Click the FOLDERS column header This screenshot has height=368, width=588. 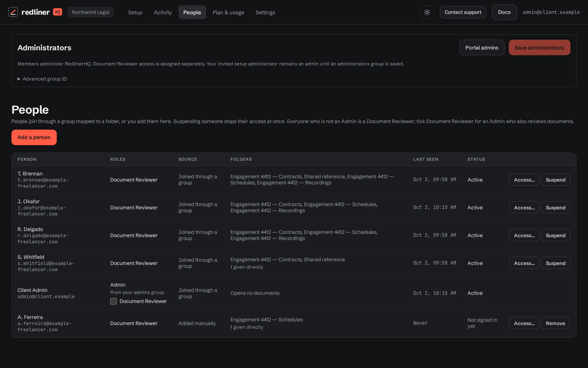click(241, 159)
